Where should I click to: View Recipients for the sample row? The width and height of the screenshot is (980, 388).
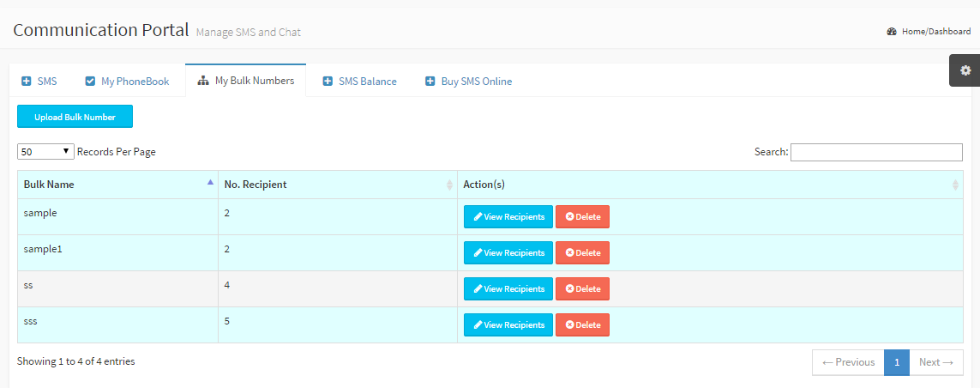click(x=508, y=217)
